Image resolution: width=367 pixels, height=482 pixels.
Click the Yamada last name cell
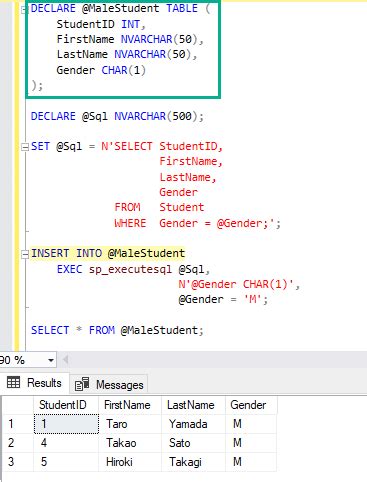pyautogui.click(x=193, y=424)
